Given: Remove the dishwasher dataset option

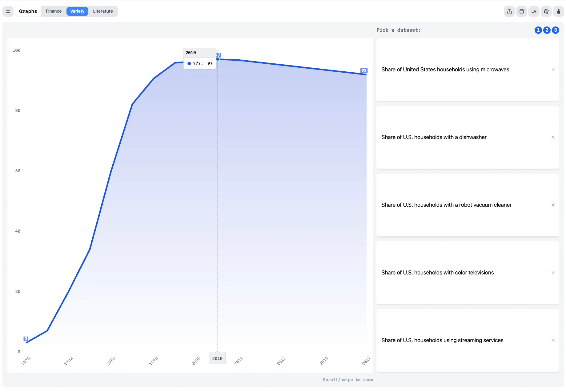Looking at the screenshot, I should click(553, 137).
